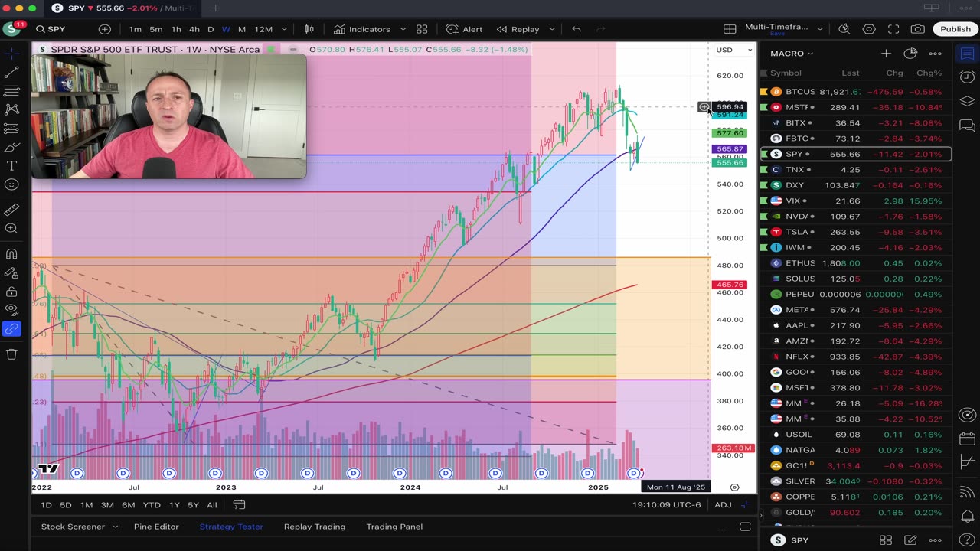Change the candlestick chart style

tap(309, 29)
